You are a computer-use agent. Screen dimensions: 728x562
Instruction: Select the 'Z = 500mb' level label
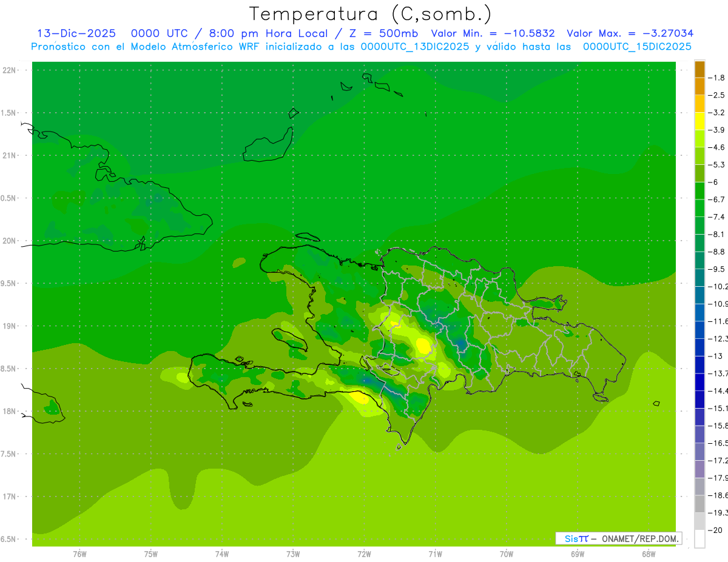383,33
